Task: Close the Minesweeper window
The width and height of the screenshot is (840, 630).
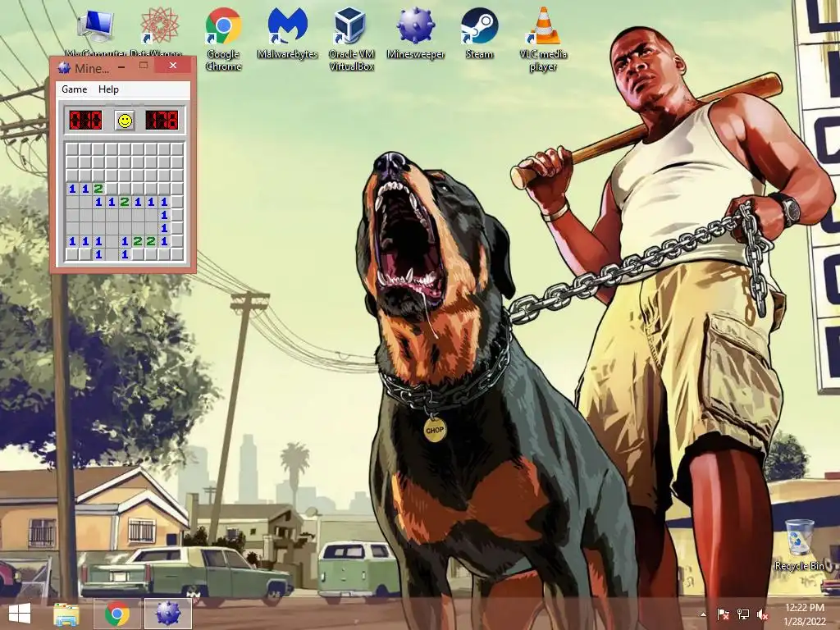Action: [x=172, y=66]
